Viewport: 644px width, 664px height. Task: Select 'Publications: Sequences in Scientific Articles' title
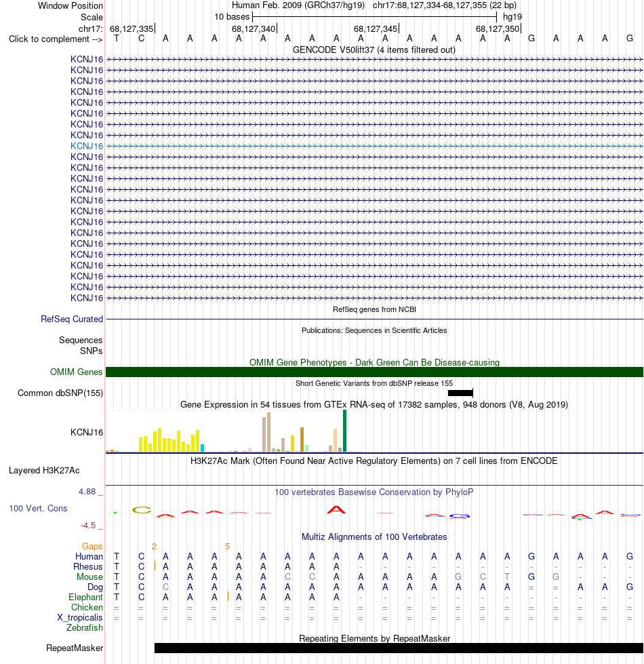pyautogui.click(x=374, y=330)
